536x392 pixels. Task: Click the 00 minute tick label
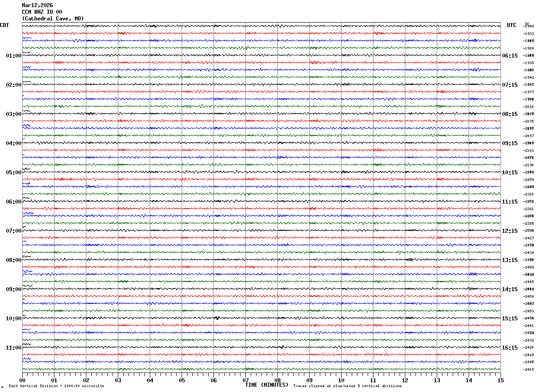pos(22,380)
